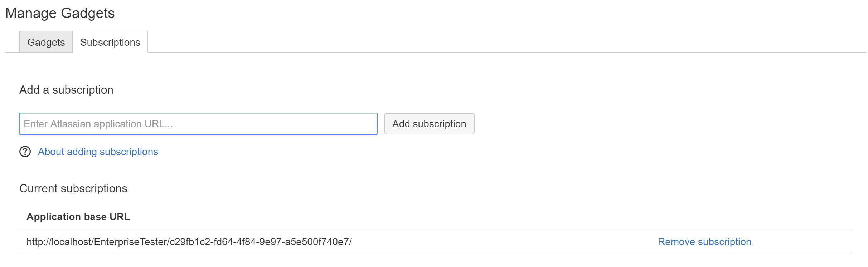Go back to the Gadgets tab
This screenshot has height=267, width=868.
coord(46,42)
